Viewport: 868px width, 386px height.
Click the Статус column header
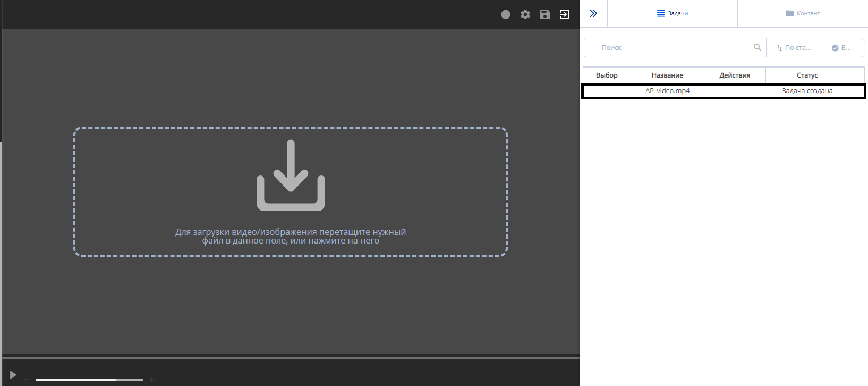coord(807,75)
